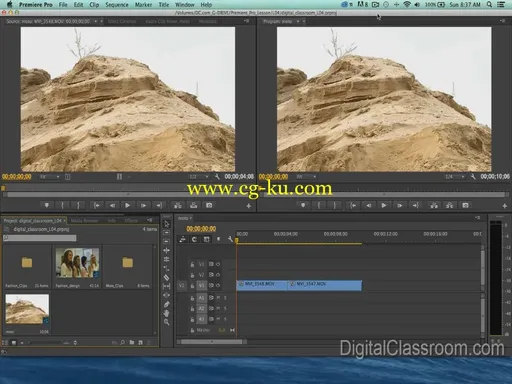Select the Slip tool
Viewport: 512px width, 384px height.
[167, 286]
